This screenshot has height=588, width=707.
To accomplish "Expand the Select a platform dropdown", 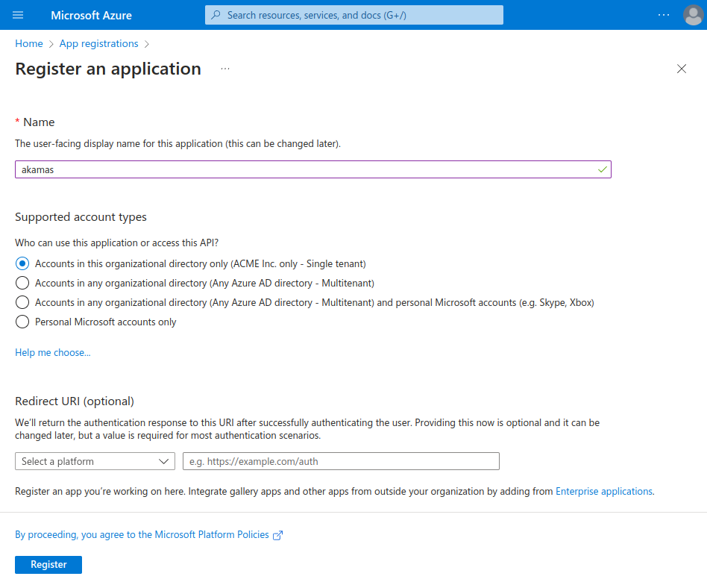I will (95, 461).
